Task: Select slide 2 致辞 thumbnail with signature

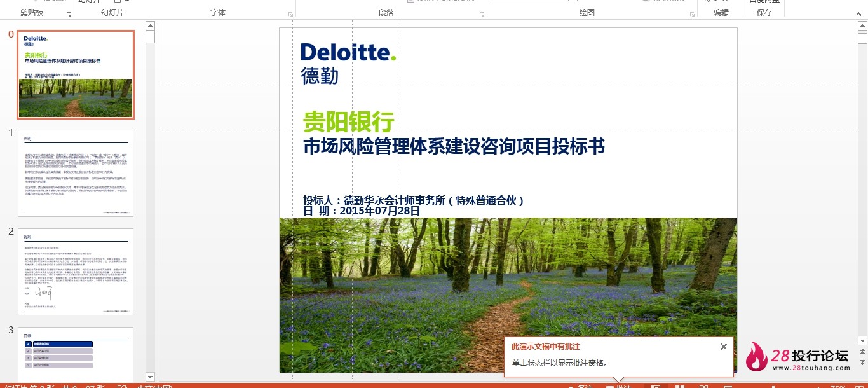Action: tap(76, 272)
